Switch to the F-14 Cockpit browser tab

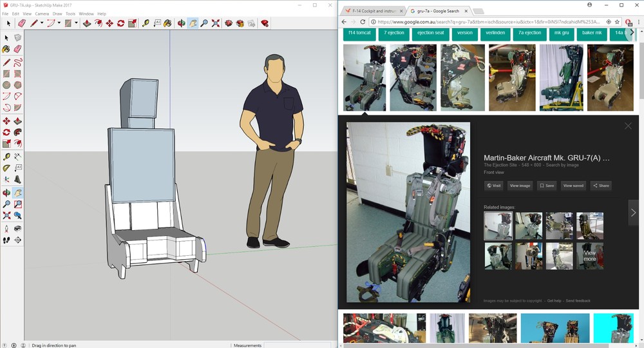pyautogui.click(x=373, y=11)
